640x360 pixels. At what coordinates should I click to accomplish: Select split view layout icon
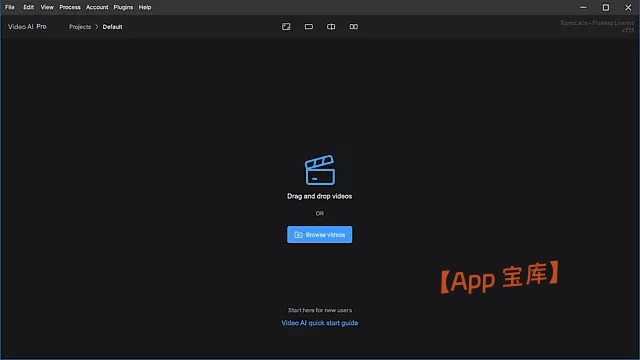click(331, 27)
